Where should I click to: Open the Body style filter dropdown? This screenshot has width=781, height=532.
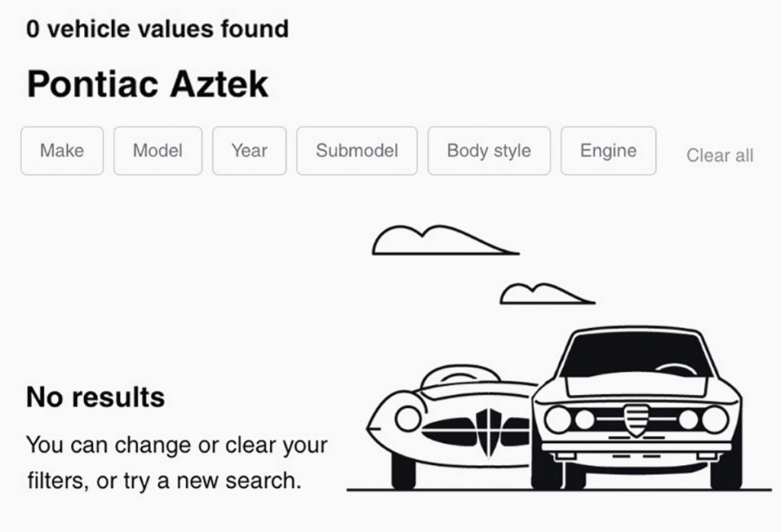tap(489, 151)
